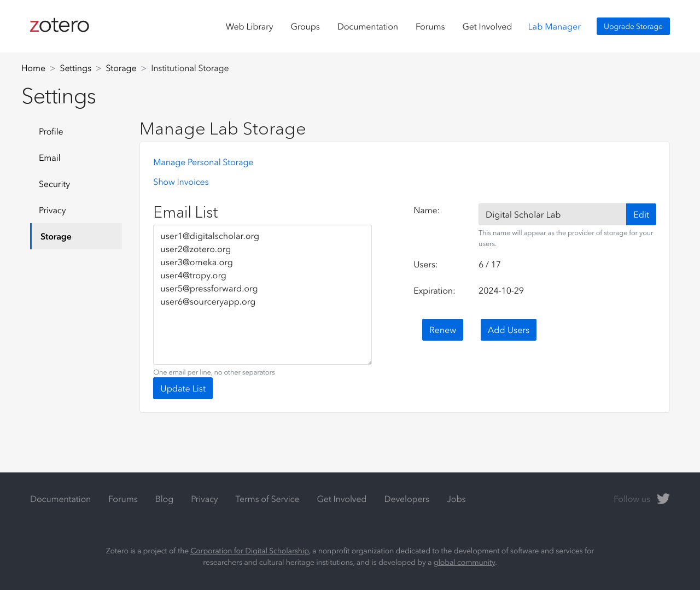The width and height of the screenshot is (700, 590).
Task: Click the Follow us text in the footer
Action: tap(632, 499)
